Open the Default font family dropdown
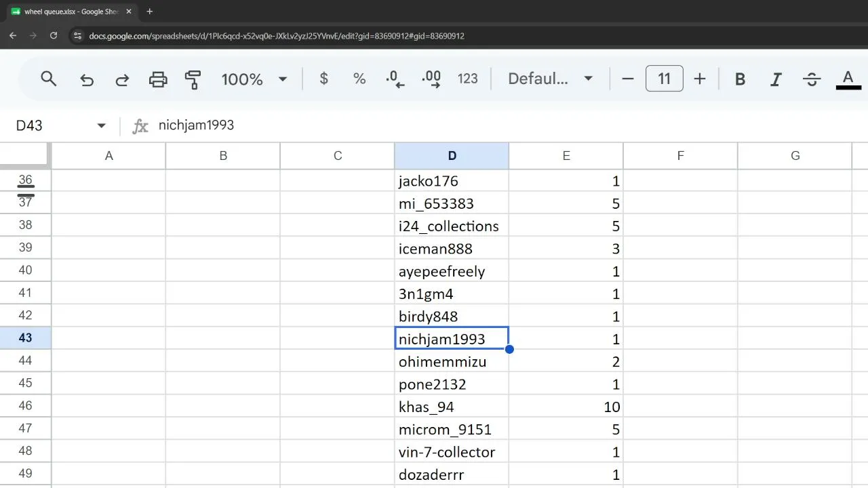This screenshot has height=488, width=868. [551, 79]
